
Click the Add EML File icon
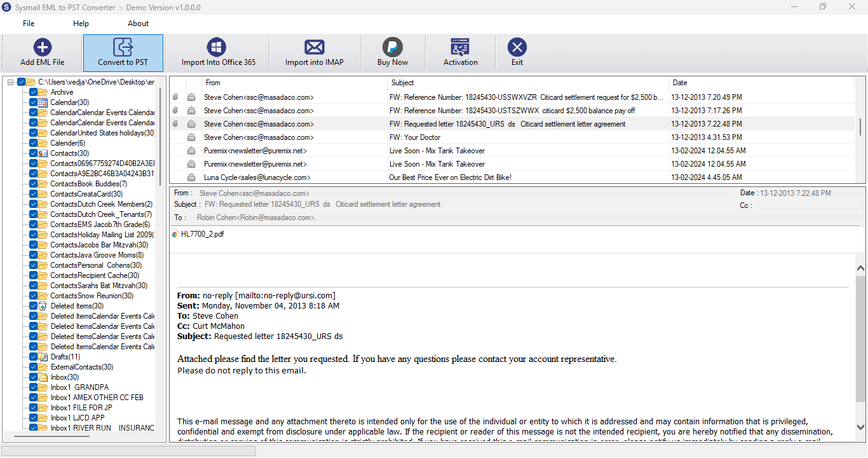tap(43, 47)
